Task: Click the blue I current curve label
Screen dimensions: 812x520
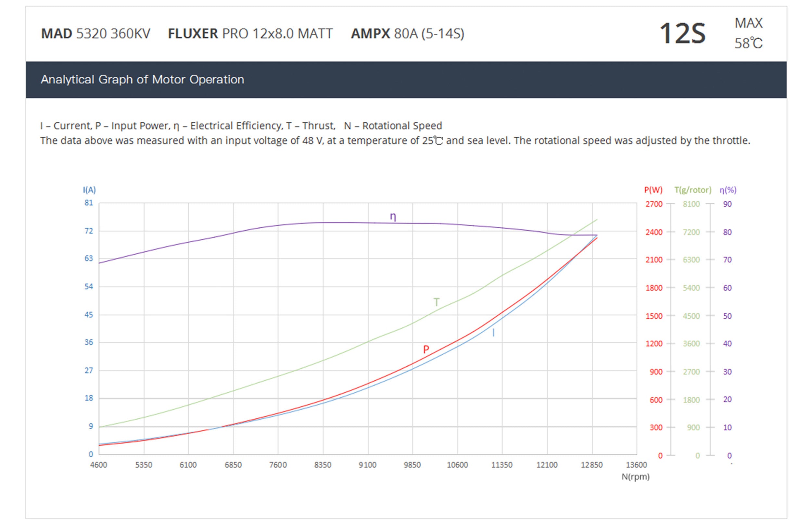Action: click(x=493, y=333)
